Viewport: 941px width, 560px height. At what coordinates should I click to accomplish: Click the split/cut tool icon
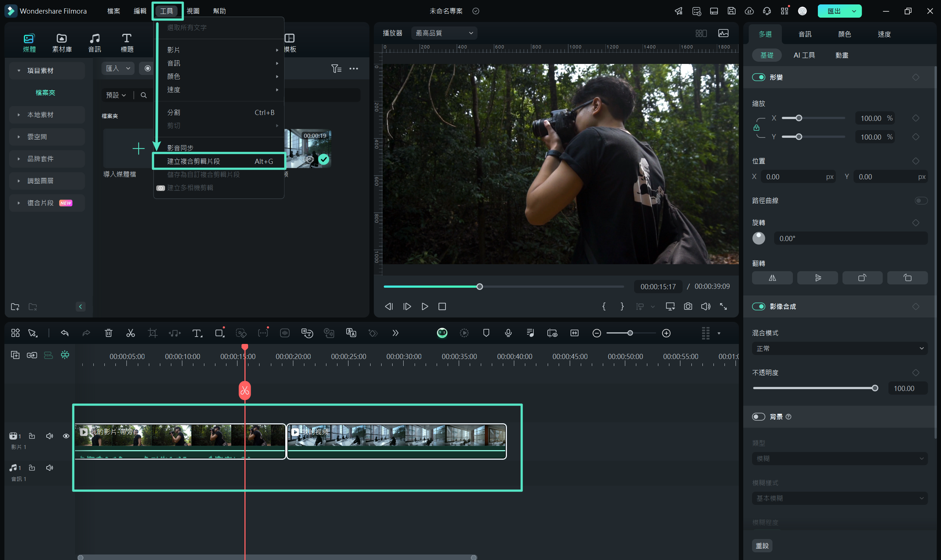point(131,333)
